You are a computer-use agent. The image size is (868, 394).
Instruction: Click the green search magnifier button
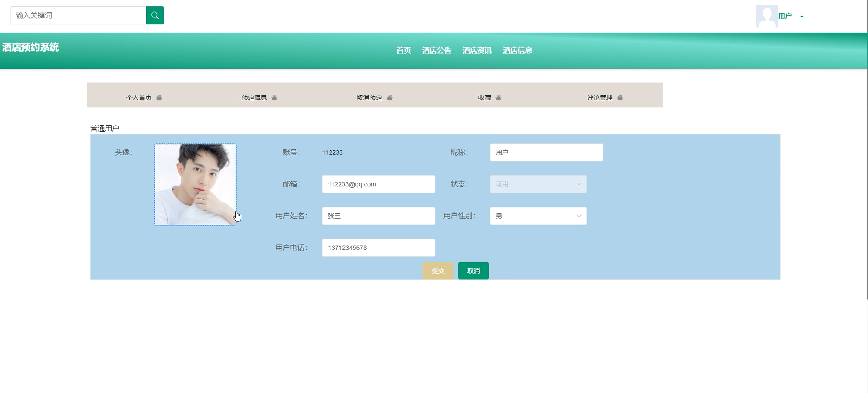[155, 15]
